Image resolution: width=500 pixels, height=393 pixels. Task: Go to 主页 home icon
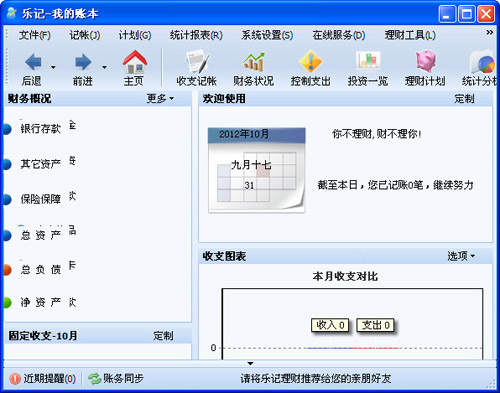pyautogui.click(x=135, y=62)
